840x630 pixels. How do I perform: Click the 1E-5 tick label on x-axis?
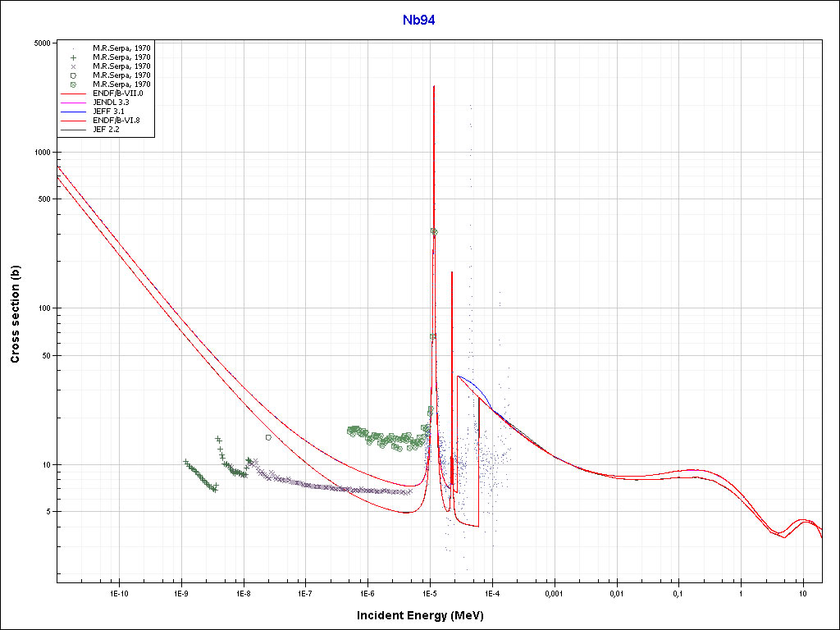point(429,592)
